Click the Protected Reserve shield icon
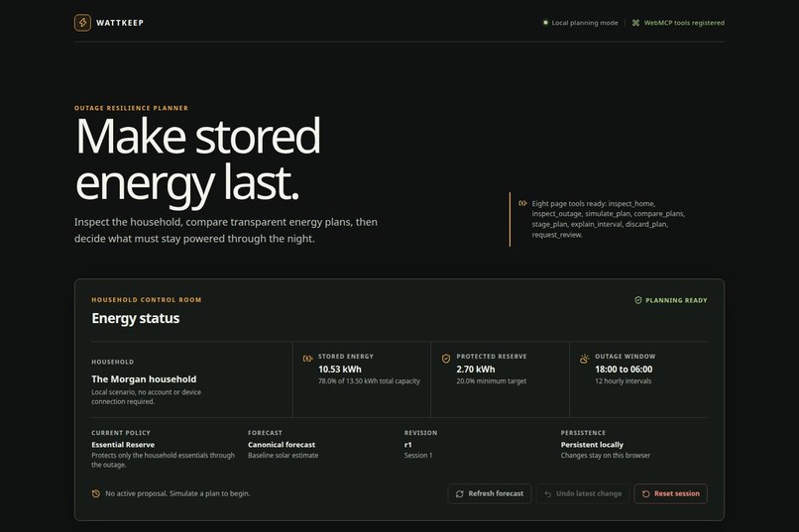This screenshot has width=799, height=532. (446, 359)
